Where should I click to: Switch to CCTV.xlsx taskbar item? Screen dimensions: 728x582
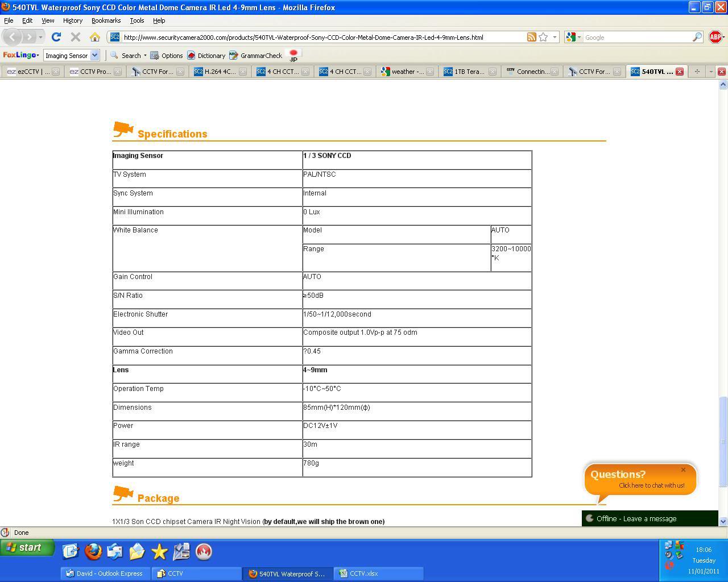pos(379,573)
